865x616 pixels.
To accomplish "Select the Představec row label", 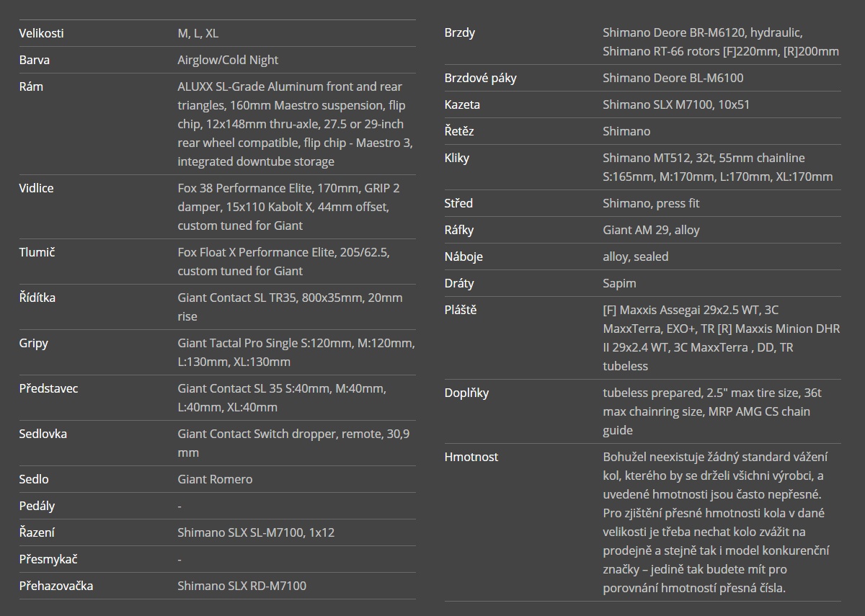I will coord(48,388).
